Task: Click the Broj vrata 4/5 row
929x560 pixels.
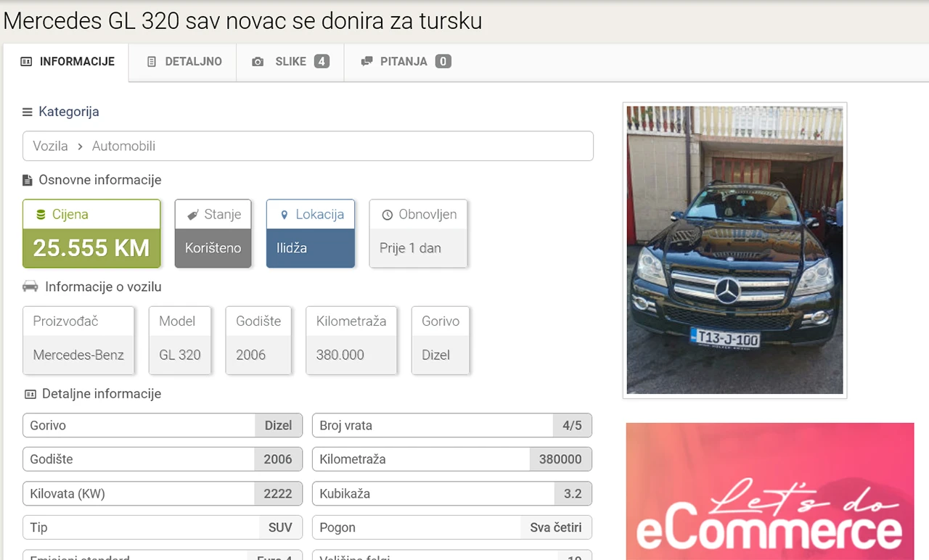Action: point(452,425)
